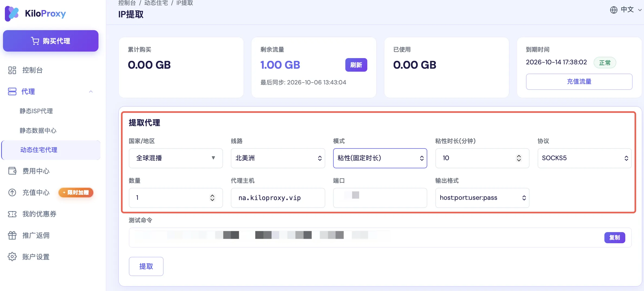Screen dimensions: 644x291
Task: Open 静态ISP代理 in sidebar
Action: pos(36,111)
